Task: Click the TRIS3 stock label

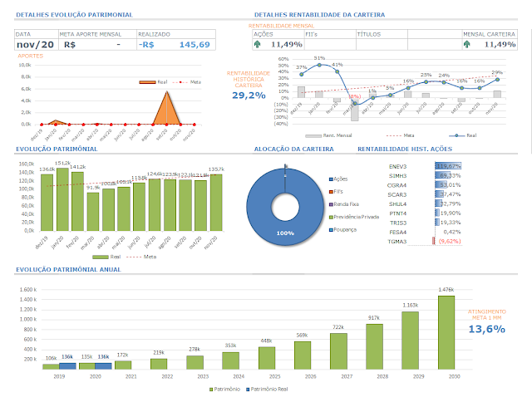Action: click(x=398, y=223)
